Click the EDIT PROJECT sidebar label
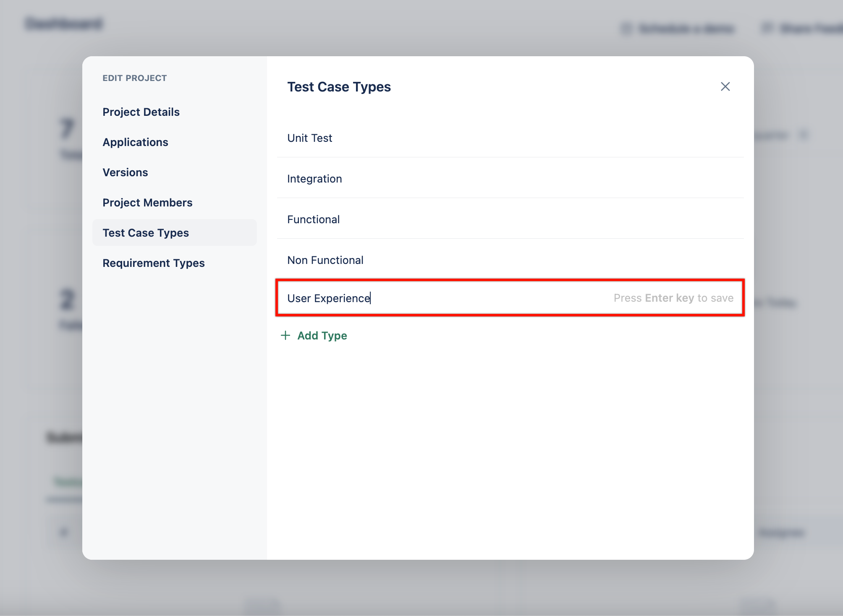Screen dimensions: 843x616 tap(134, 78)
